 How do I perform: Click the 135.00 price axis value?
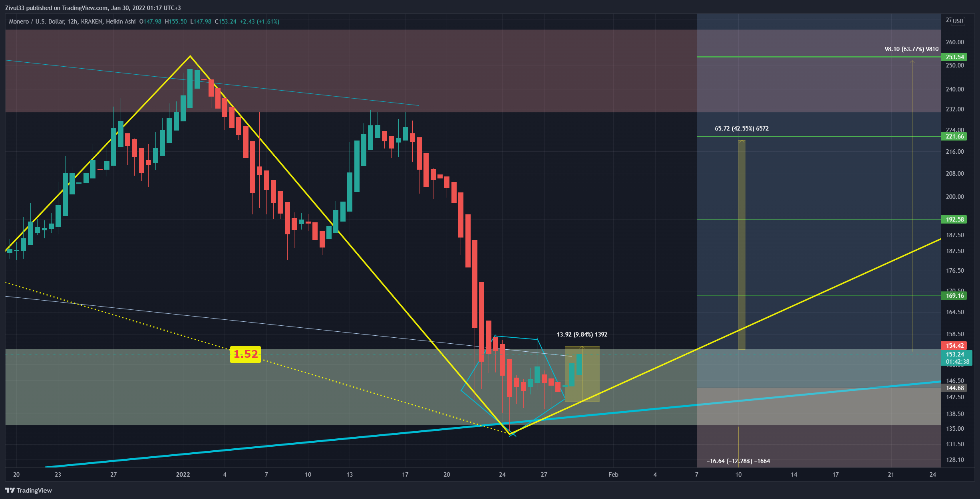pyautogui.click(x=955, y=429)
